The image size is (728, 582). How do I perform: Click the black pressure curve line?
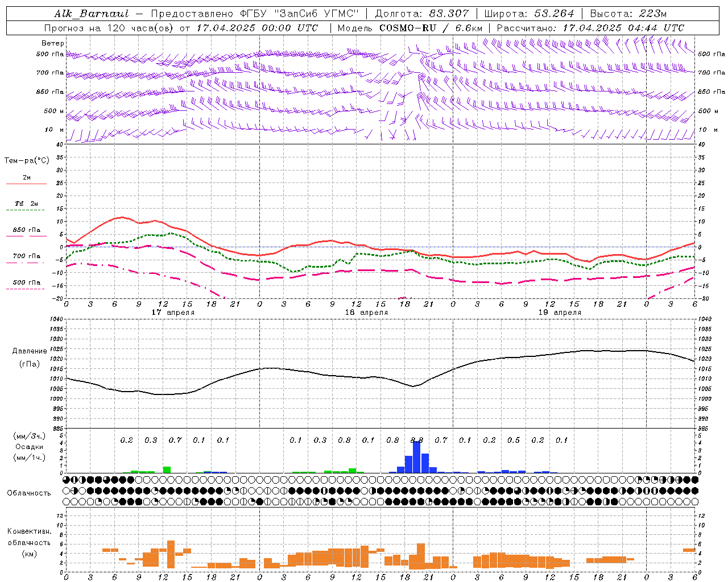[381, 377]
